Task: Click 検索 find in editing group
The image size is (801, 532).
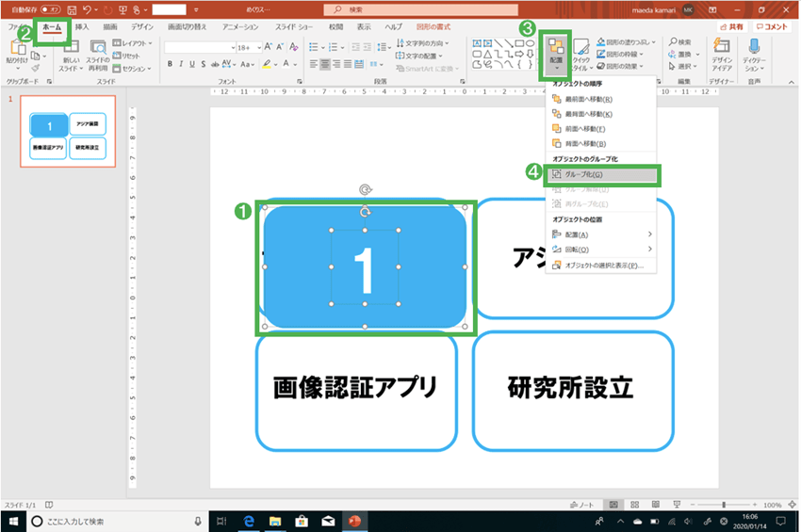Action: tap(679, 41)
